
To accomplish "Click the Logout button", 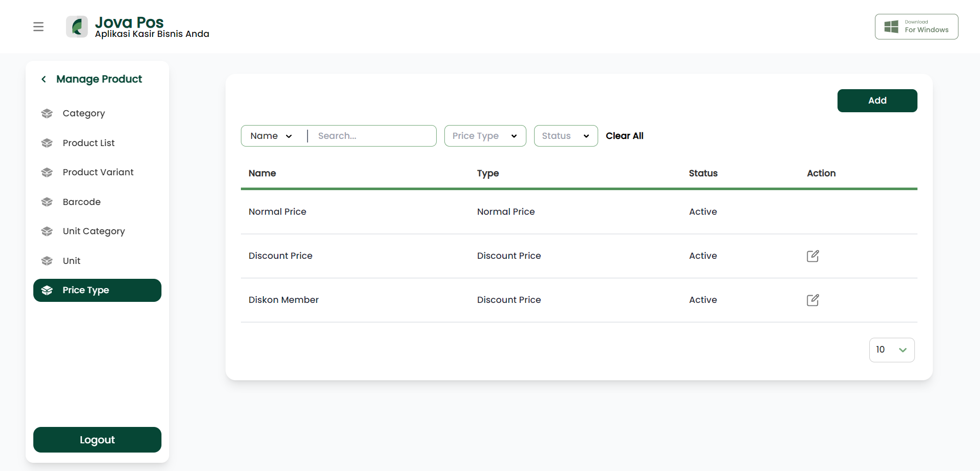I will (97, 440).
